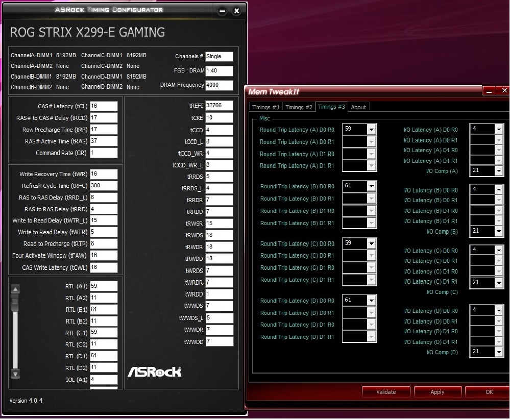This screenshot has width=510, height=420.
Task: Click the scroll down arrow in RTL list
Action: [15, 374]
